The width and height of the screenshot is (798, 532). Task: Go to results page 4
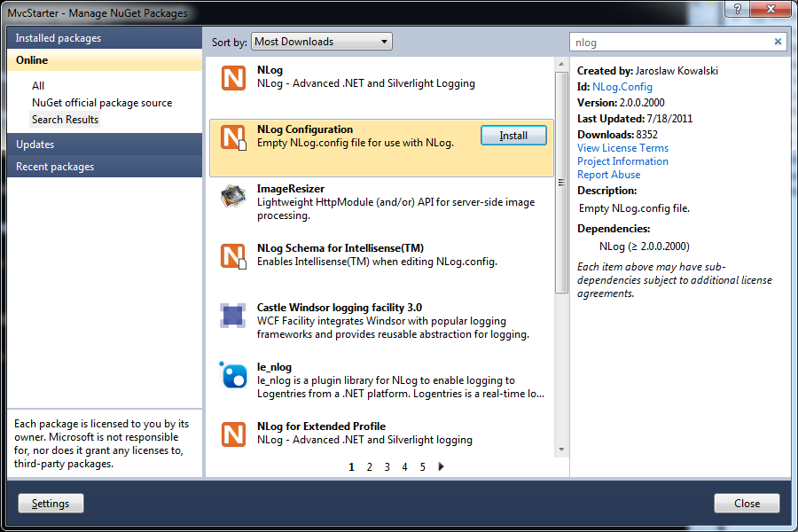click(x=404, y=467)
